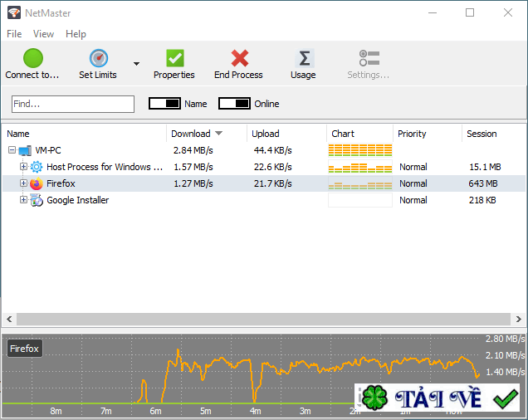Click the Find search field
The height and width of the screenshot is (420, 528).
pos(73,104)
